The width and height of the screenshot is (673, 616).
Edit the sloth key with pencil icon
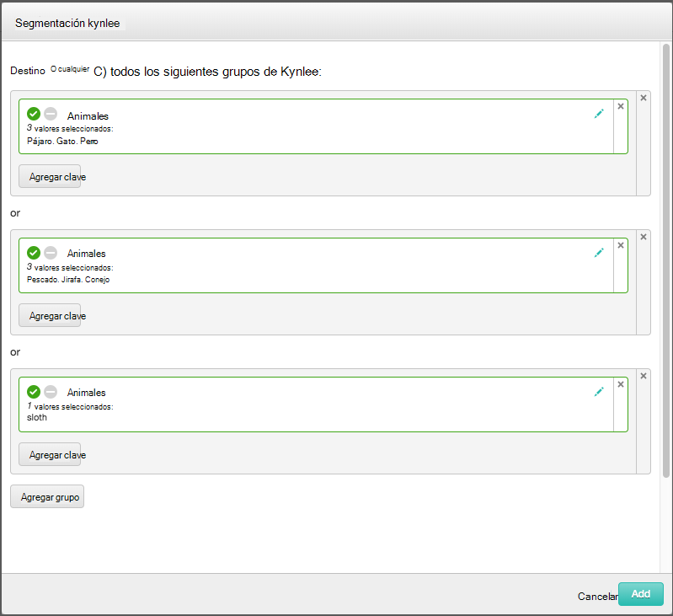click(599, 392)
